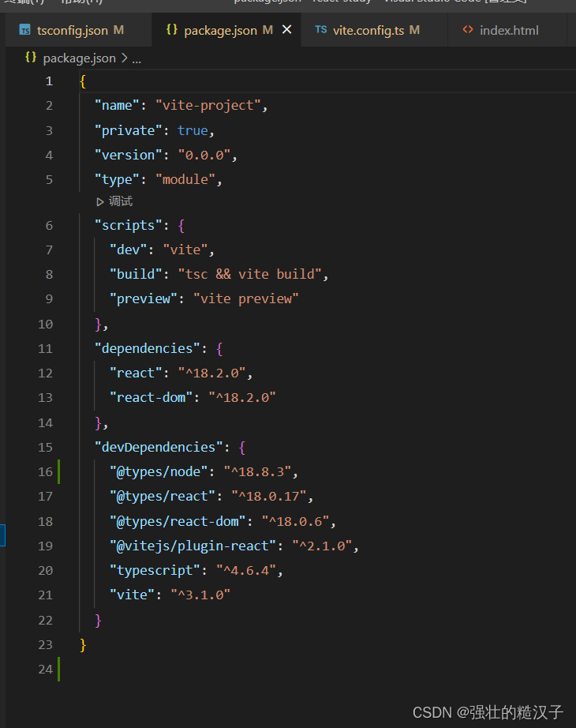The height and width of the screenshot is (728, 576).
Task: Click the "dev" script key
Action: (x=129, y=250)
